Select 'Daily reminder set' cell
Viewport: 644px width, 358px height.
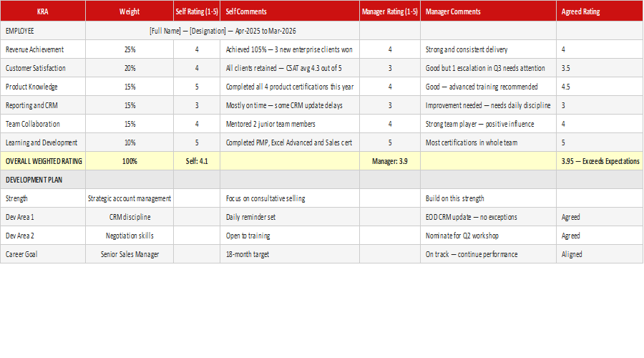(290, 217)
